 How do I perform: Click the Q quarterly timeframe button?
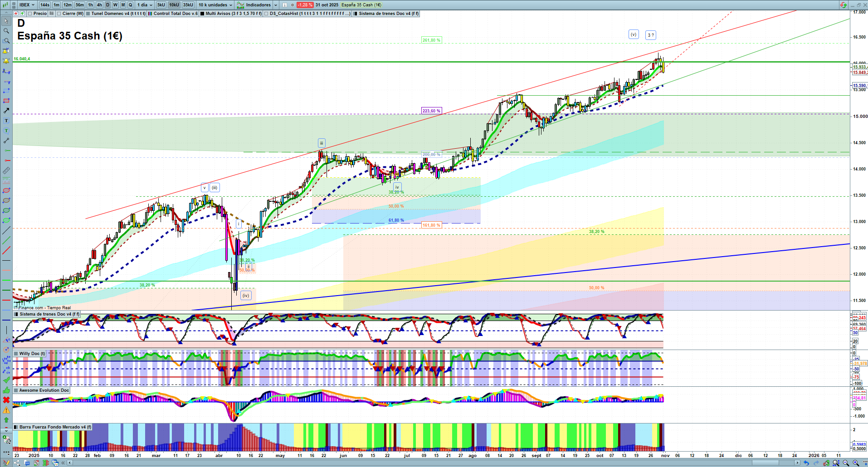click(131, 5)
